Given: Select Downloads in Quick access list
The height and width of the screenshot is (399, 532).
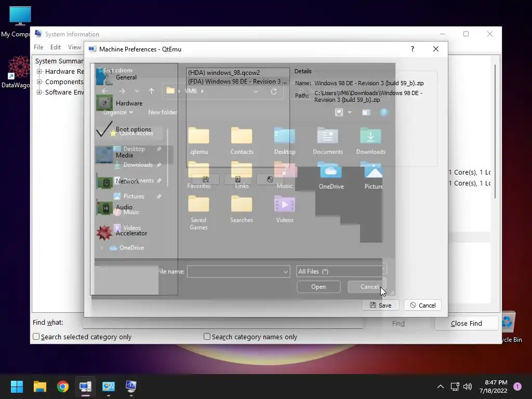Looking at the screenshot, I should tap(138, 165).
